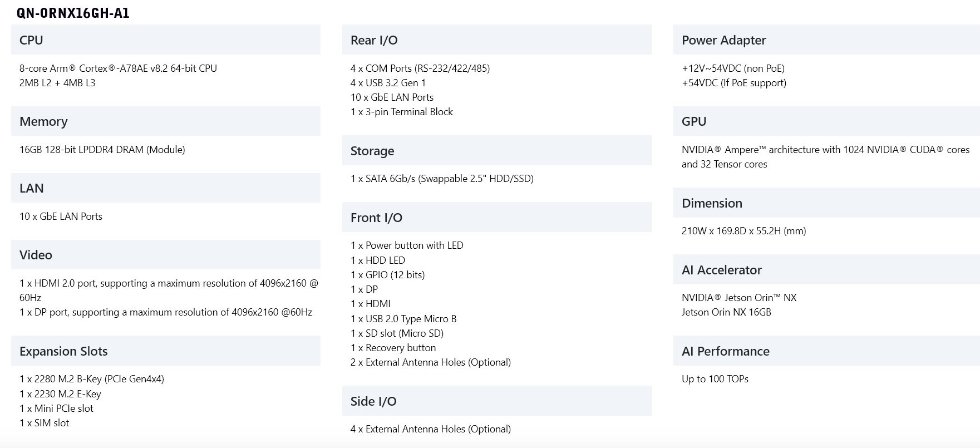Click the Video section heading

coord(166,254)
